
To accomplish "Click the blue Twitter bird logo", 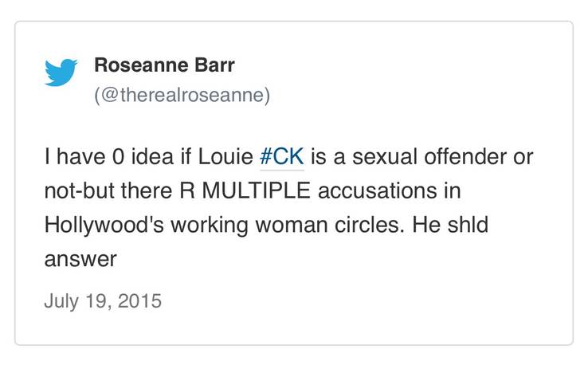I will point(61,73).
